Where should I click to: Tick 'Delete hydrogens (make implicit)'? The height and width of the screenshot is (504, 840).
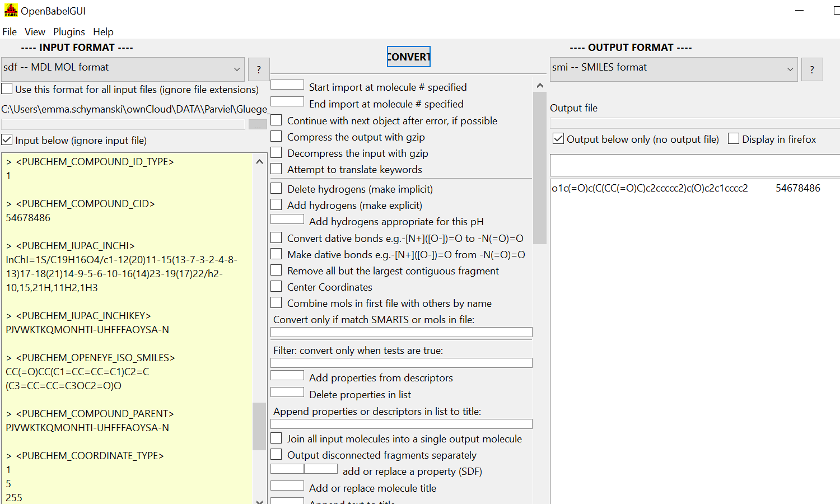276,188
